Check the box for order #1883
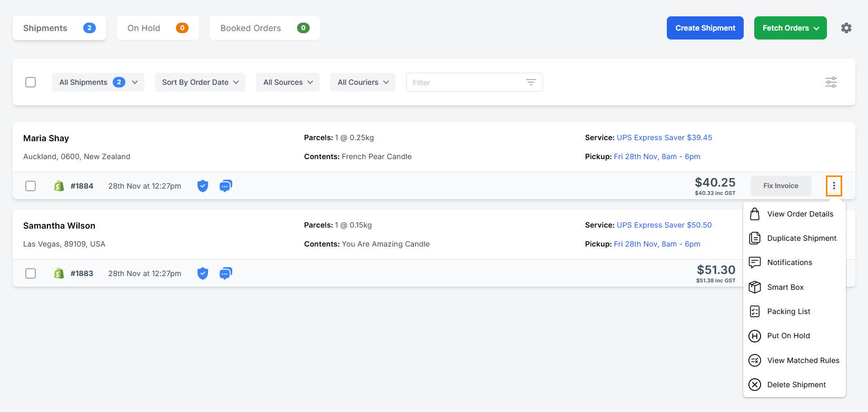The height and width of the screenshot is (412, 868). tap(31, 273)
